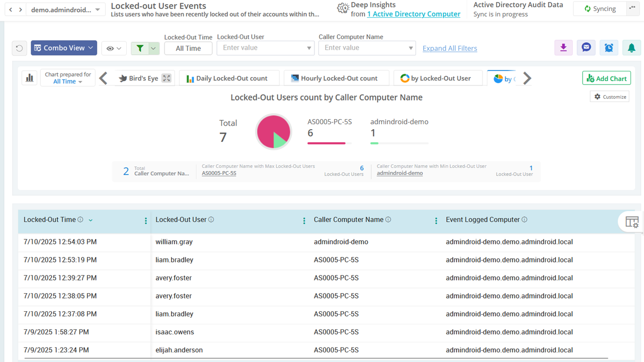This screenshot has width=644, height=362.
Task: Click the Expand All Filters link
Action: (x=450, y=48)
